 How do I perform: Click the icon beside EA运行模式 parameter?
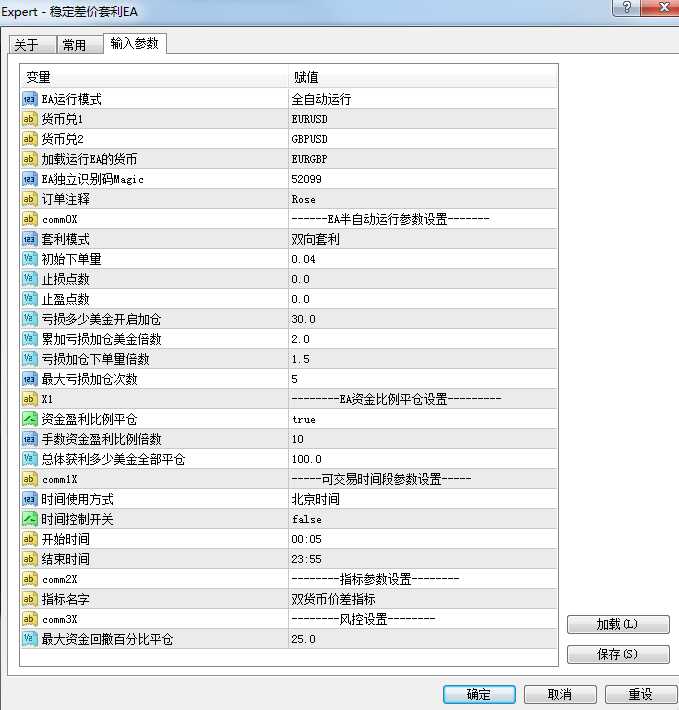[29, 99]
